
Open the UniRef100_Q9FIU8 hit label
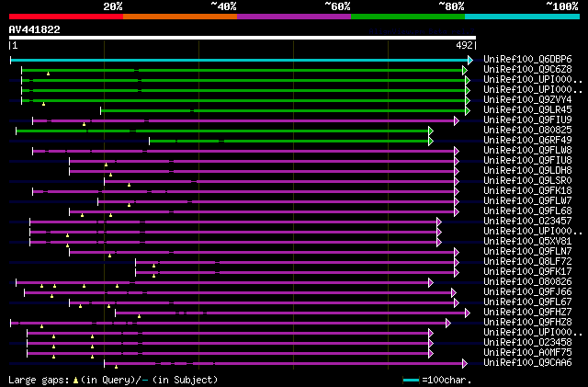coord(527,161)
